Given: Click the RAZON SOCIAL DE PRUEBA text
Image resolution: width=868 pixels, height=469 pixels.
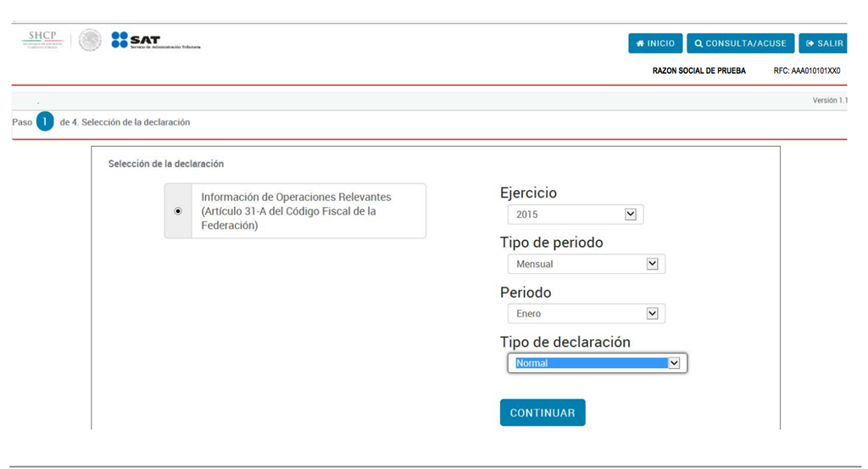Looking at the screenshot, I should click(698, 71).
